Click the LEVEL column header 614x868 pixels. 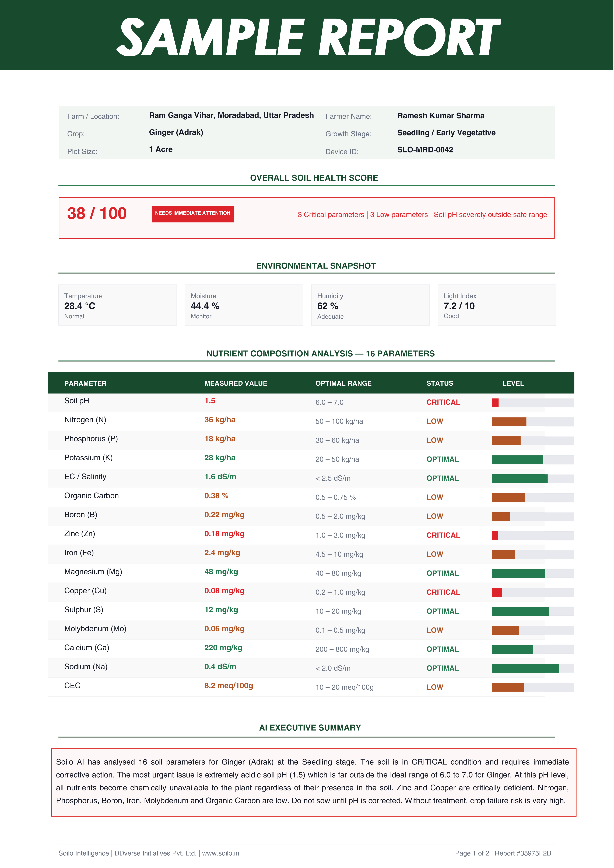coord(513,383)
